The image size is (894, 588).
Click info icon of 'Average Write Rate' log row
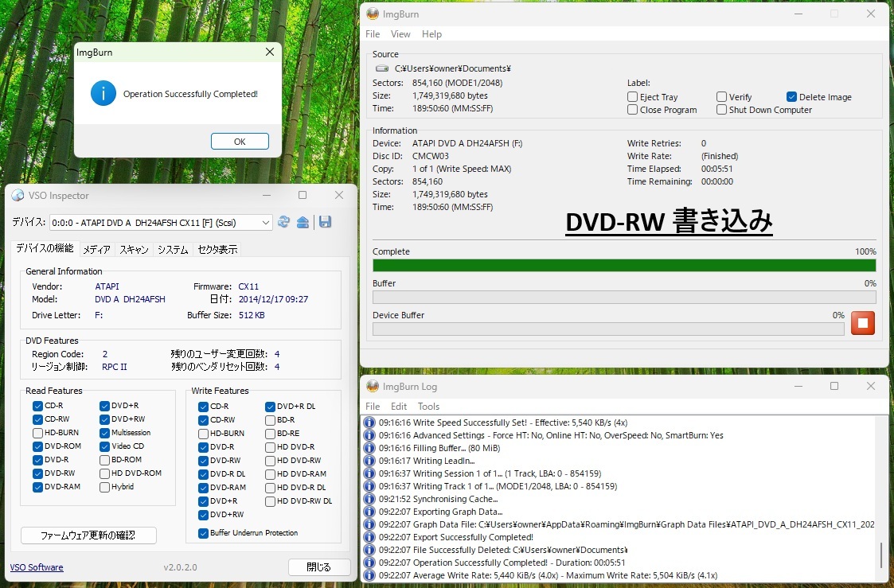(369, 575)
